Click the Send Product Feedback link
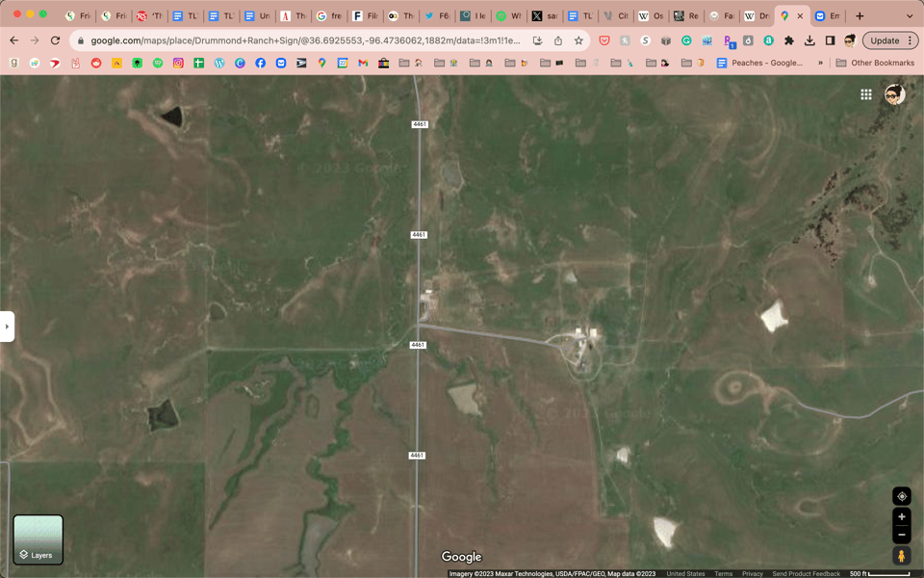 (807, 572)
